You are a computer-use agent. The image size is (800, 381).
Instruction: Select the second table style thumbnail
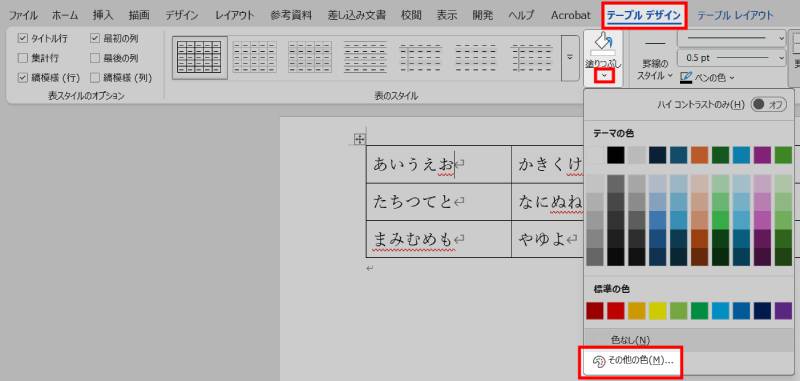[x=254, y=57]
